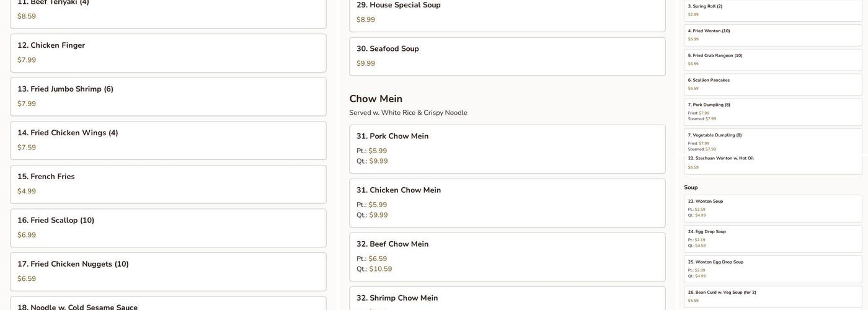Pick Shrimp Chow Mein
This screenshot has height=310, width=868.
(507, 299)
